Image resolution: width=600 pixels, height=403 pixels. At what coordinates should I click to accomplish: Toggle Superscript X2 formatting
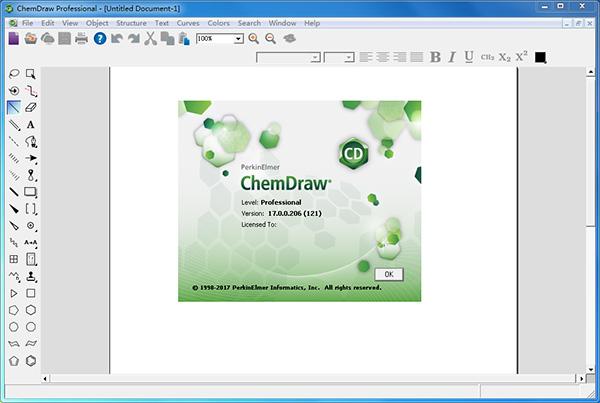522,57
